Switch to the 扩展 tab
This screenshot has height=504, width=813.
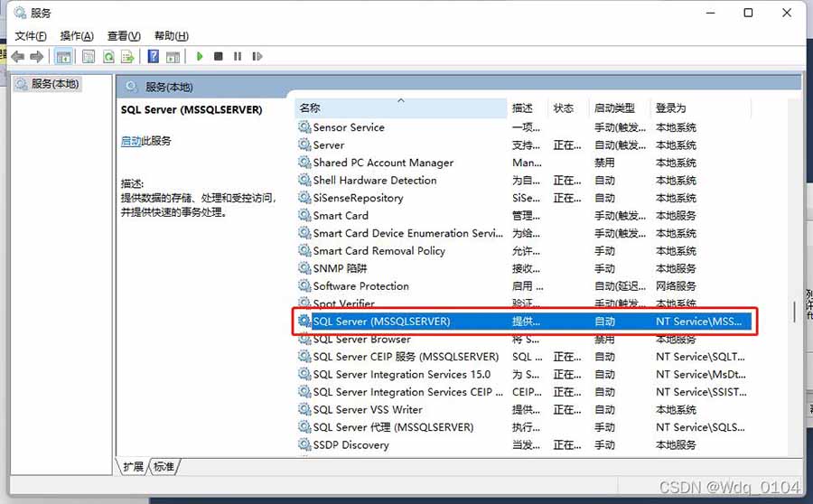click(134, 467)
